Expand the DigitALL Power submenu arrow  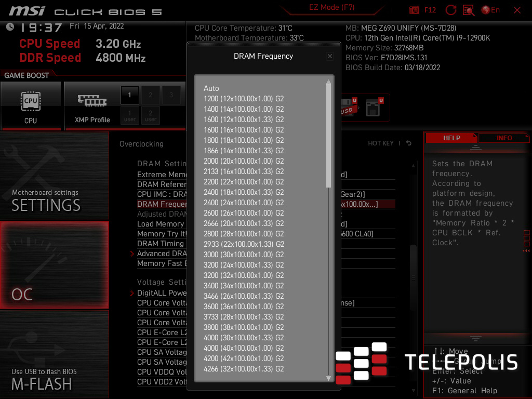pos(132,293)
